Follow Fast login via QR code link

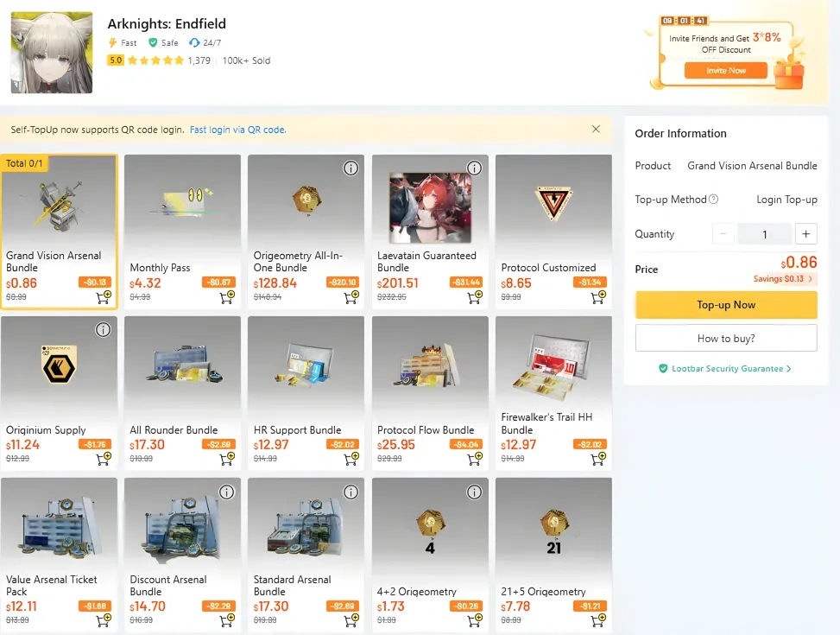[237, 130]
